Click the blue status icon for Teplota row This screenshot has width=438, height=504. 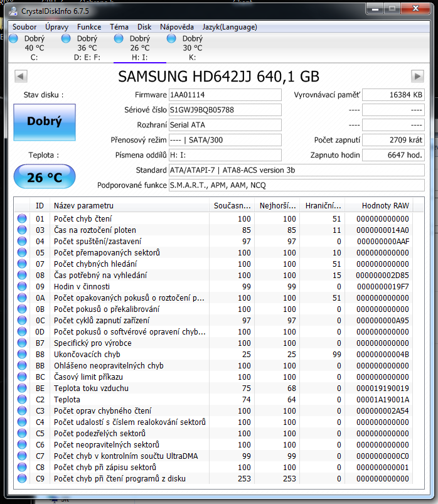click(x=23, y=399)
